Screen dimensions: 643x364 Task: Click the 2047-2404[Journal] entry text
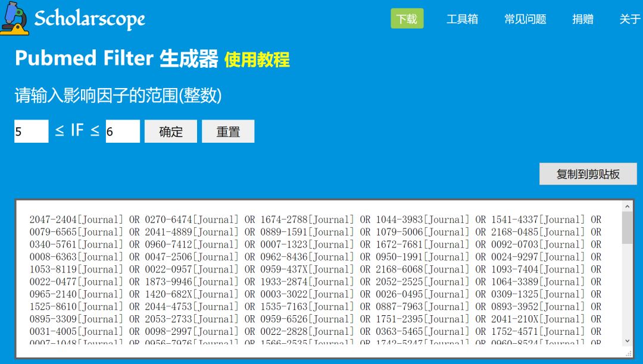(x=76, y=219)
